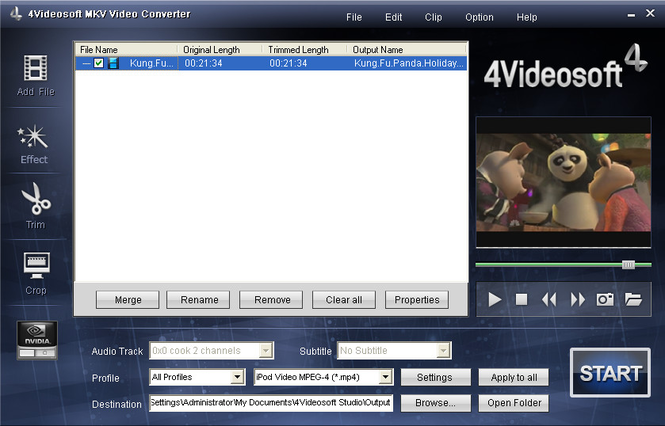Uncheck the Kung Fu Panda file checkbox
This screenshot has height=426, width=665.
click(x=98, y=64)
